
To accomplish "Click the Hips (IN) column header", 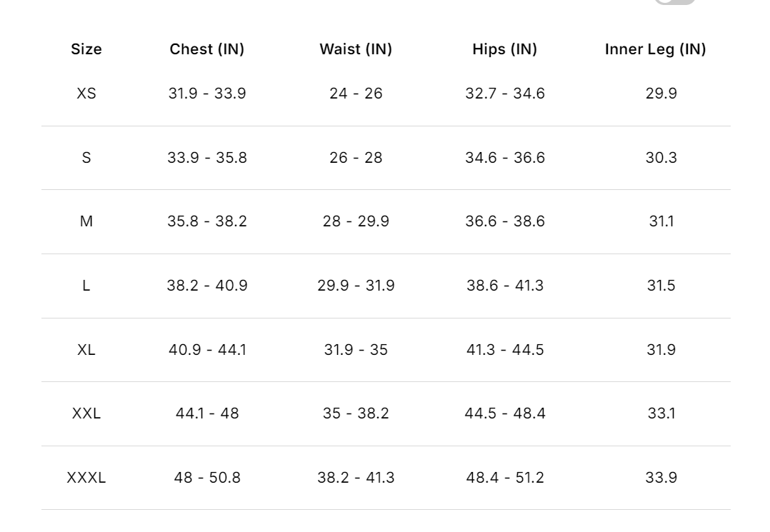I will 505,49.
